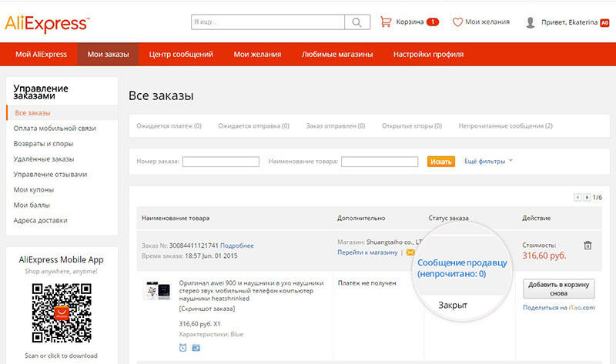Click the orange 'Искать' button
This screenshot has height=364, width=616.
440,162
